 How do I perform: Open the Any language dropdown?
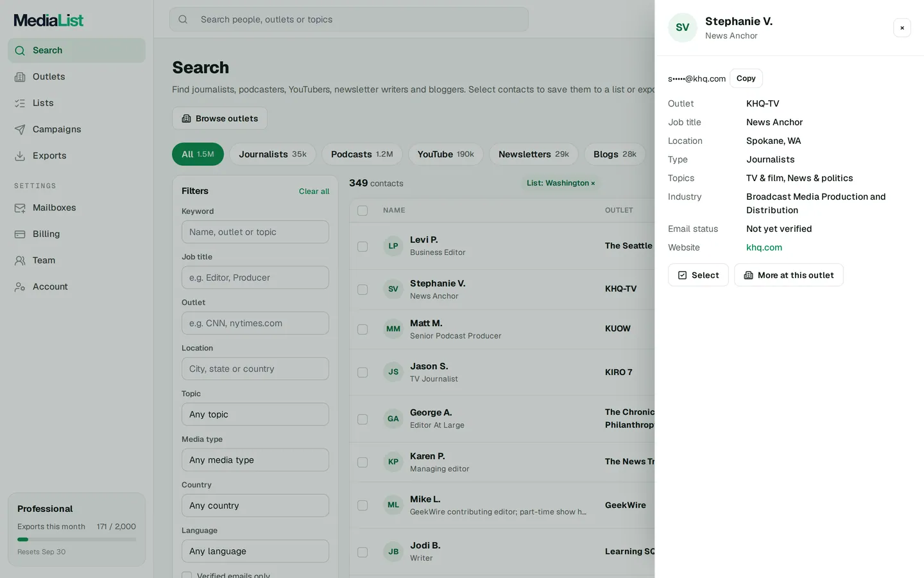(x=255, y=551)
